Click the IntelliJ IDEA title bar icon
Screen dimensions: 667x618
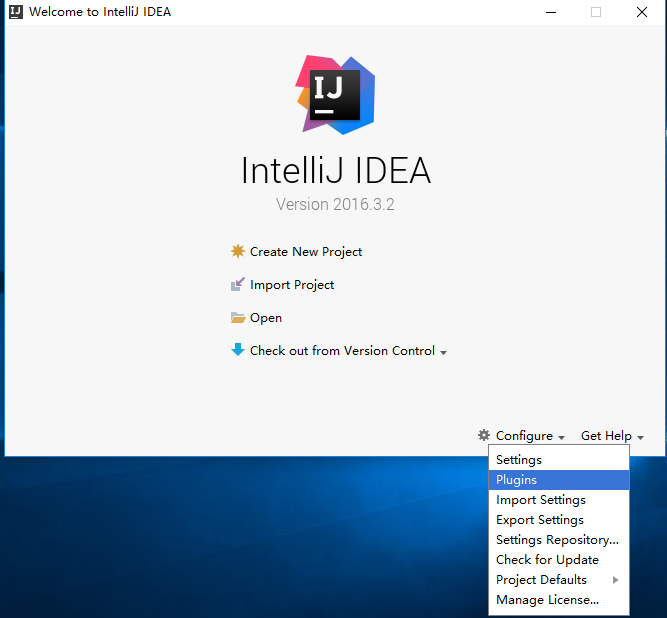click(16, 12)
